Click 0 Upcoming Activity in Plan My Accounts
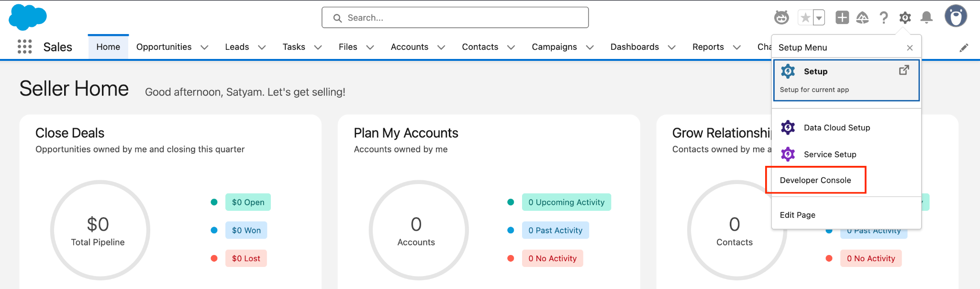This screenshot has width=980, height=289. (566, 202)
